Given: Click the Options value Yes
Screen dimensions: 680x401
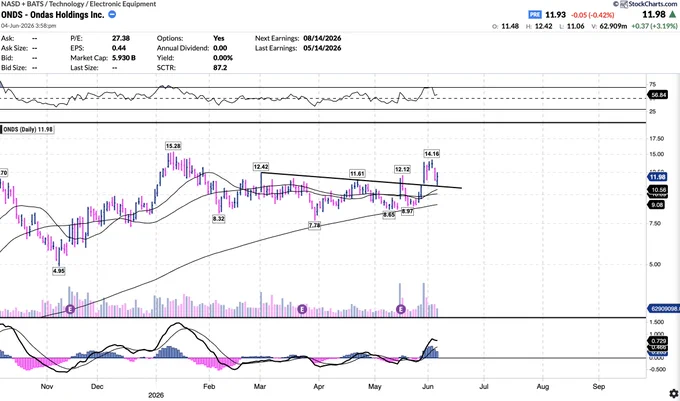Looking at the screenshot, I should pos(219,38).
